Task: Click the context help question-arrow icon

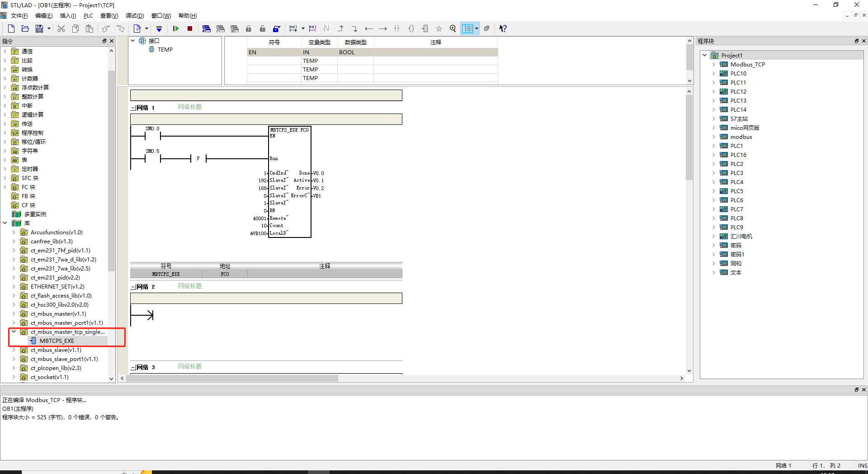Action: pos(503,28)
